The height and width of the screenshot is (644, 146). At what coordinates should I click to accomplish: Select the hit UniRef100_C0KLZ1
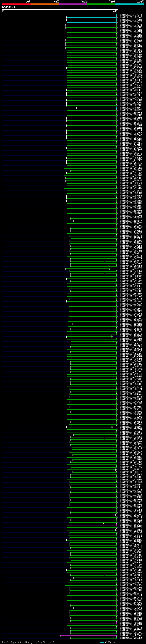coord(131,40)
